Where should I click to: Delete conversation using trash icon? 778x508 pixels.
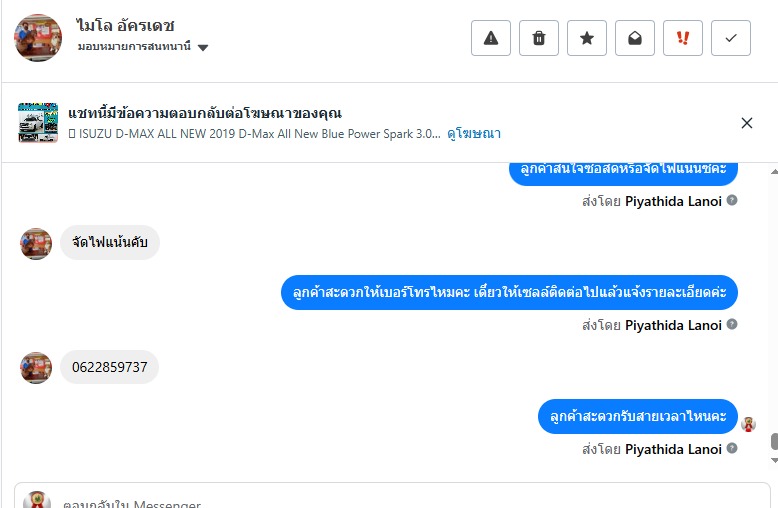pos(539,38)
